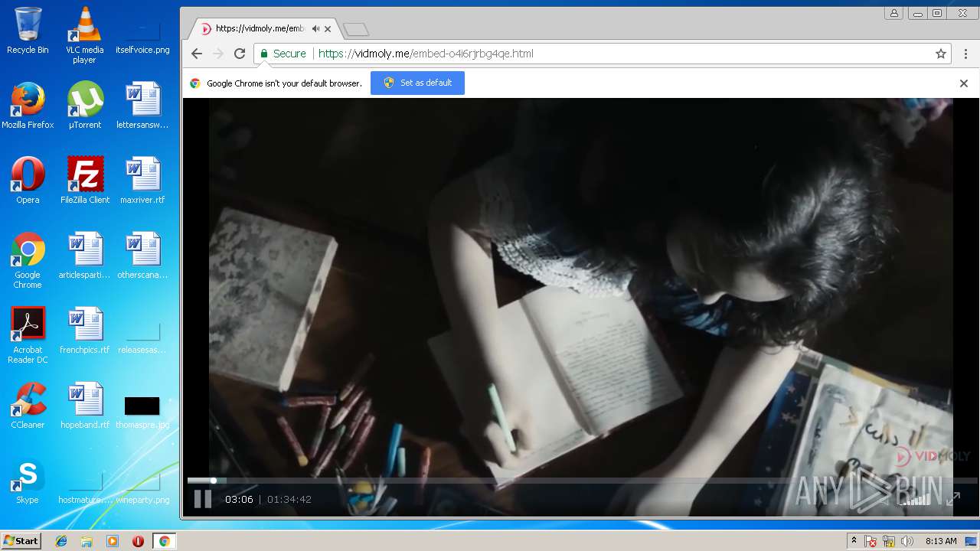Screen dimensions: 980x551
Task: Go forward in Chrome
Action: [218, 54]
